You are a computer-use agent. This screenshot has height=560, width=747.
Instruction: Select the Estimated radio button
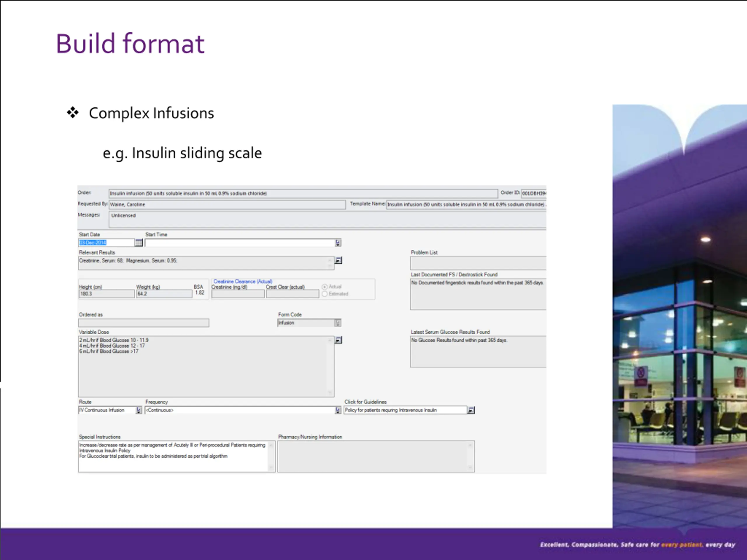pyautogui.click(x=324, y=294)
